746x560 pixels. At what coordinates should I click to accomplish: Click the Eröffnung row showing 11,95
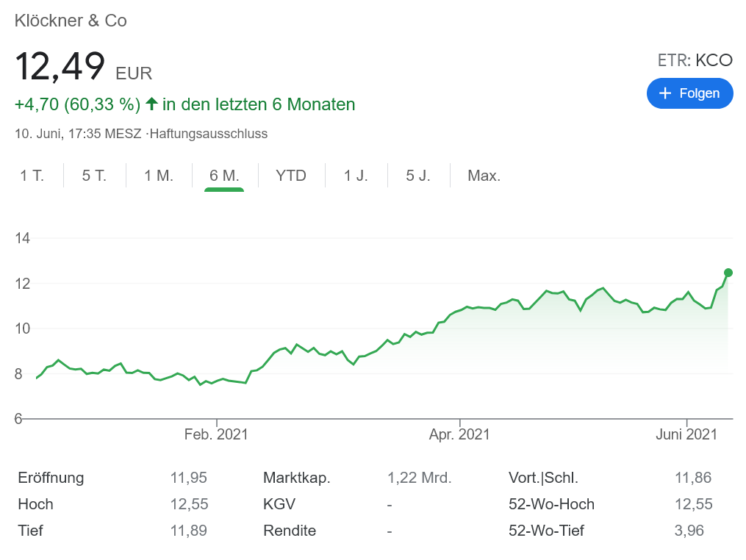188,478
